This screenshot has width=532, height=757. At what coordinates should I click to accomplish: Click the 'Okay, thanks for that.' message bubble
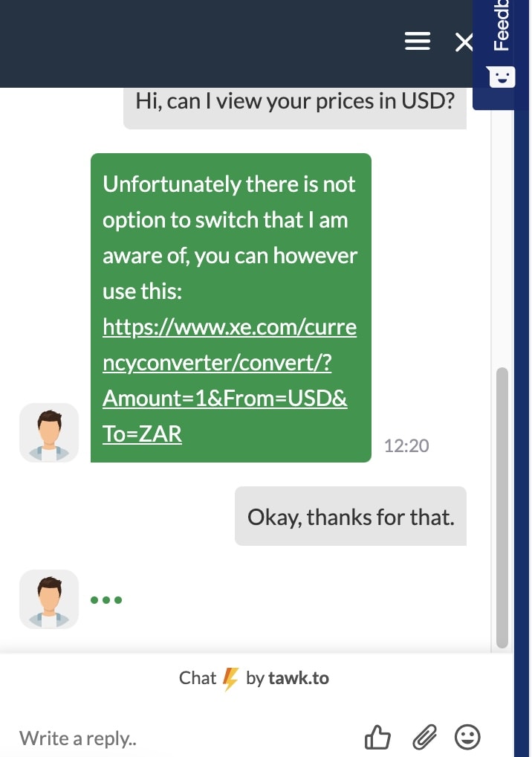(351, 516)
